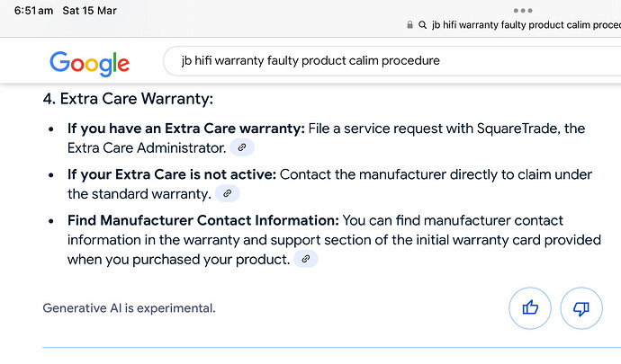Click the Extra Care Warranty heading
This screenshot has height=364, width=621.
click(x=128, y=99)
